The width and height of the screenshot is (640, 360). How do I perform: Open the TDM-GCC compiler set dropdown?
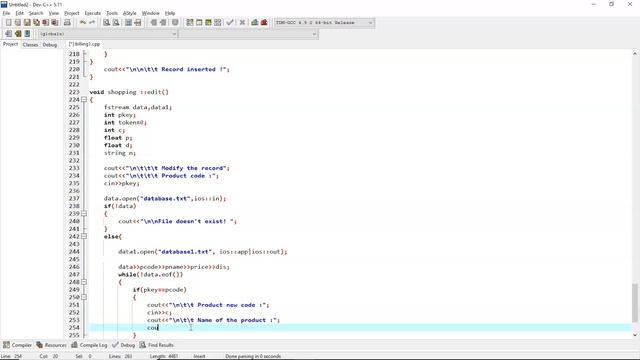[324, 22]
